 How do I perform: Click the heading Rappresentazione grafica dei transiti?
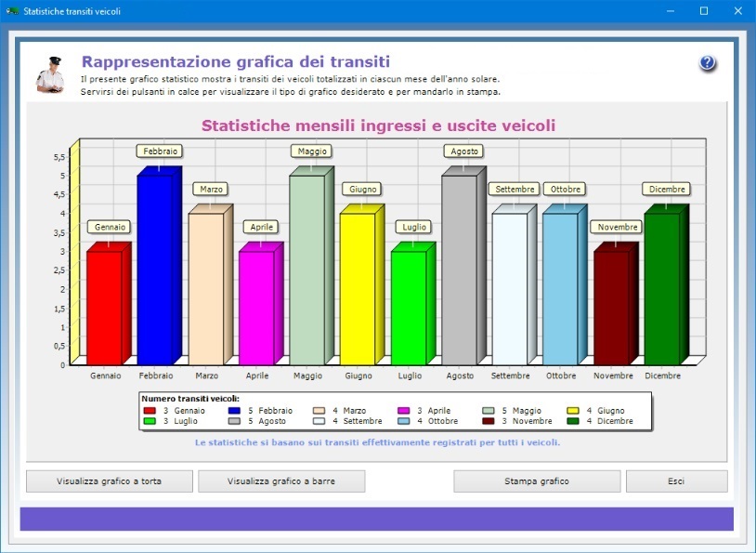[236, 61]
